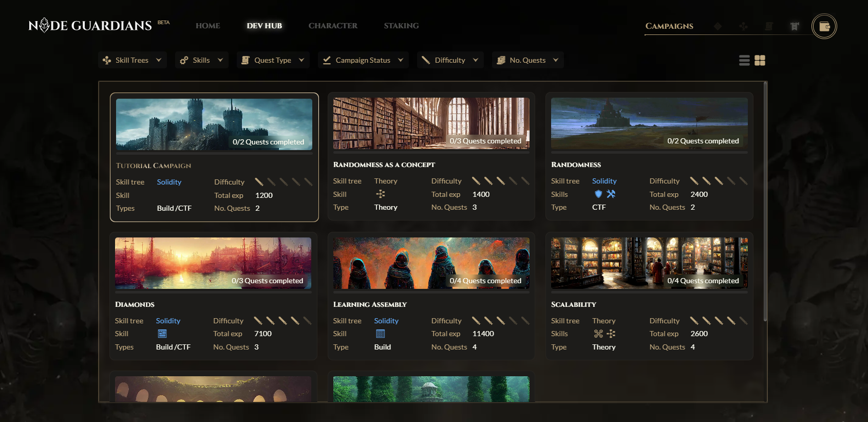Click the banner flag icon in header
This screenshot has width=868, height=422.
coord(795,26)
